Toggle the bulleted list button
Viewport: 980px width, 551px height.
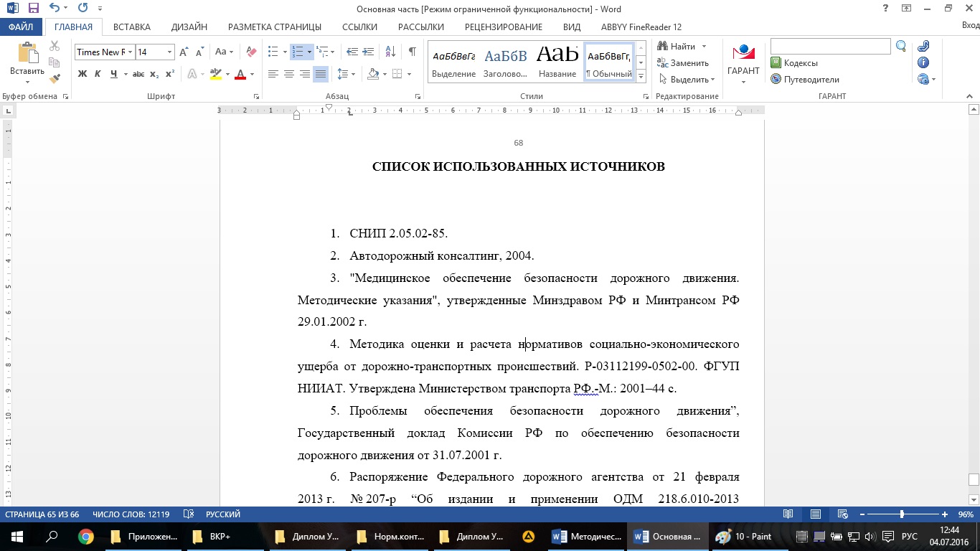pyautogui.click(x=273, y=52)
